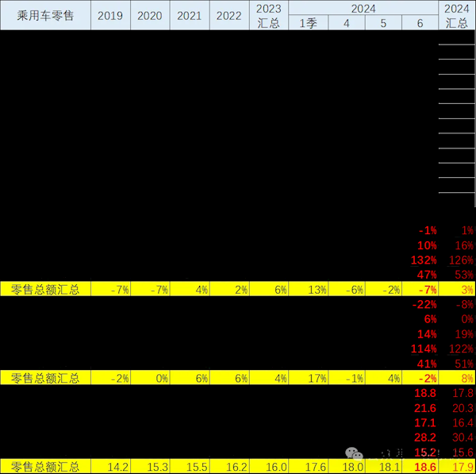Viewport: 476px width, 474px height.
Task: Click the 17.6 value
Action: (316, 467)
